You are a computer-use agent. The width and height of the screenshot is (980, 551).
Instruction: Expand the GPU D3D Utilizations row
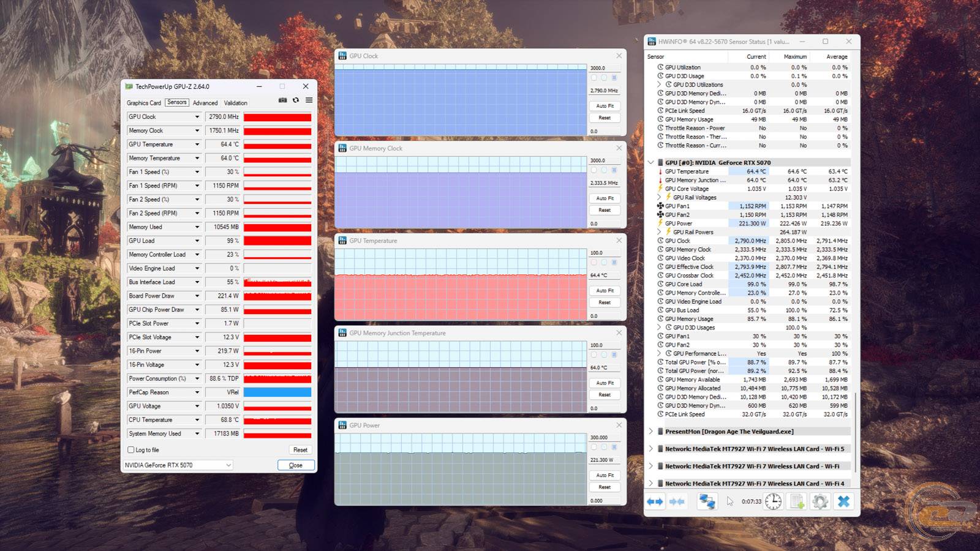coord(659,84)
